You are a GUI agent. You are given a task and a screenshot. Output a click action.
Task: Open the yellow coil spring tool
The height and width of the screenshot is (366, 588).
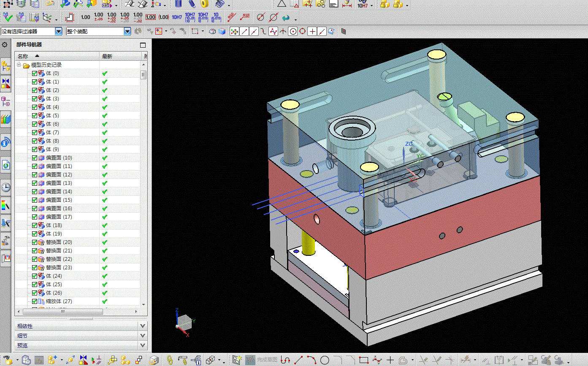click(205, 4)
